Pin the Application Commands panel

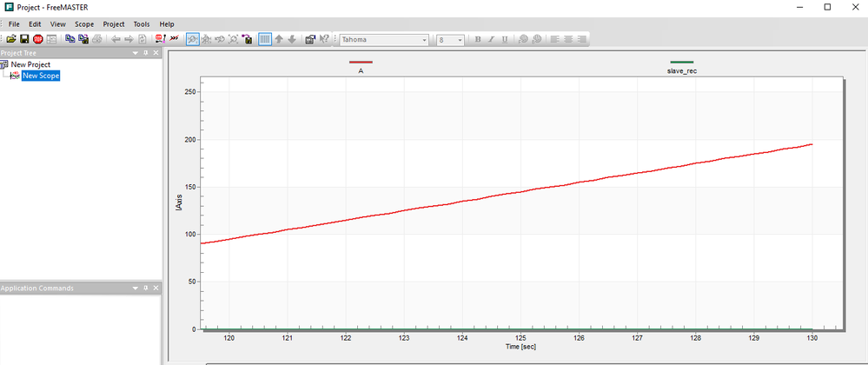pyautogui.click(x=146, y=289)
